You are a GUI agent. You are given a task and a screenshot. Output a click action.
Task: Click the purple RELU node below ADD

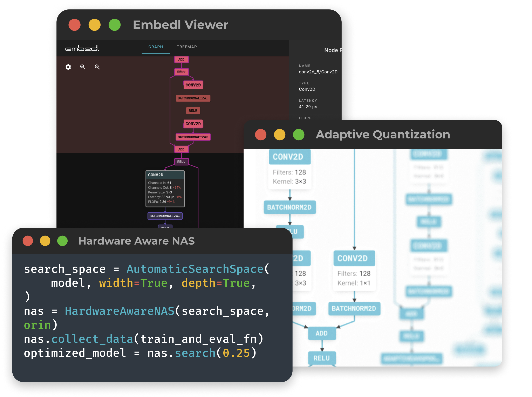(x=181, y=162)
